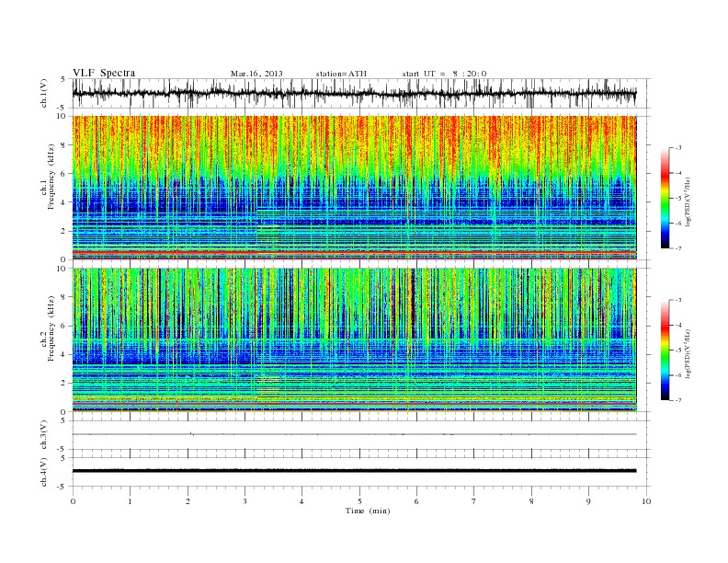Click the ch.1 spectrogram "8" kHz tick label
The image size is (728, 563).
click(x=64, y=145)
